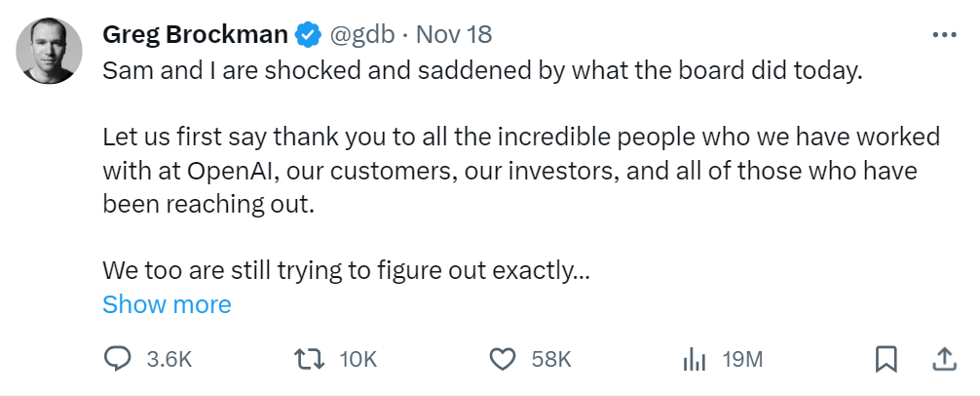Click the blue verified checkmark badge
980x396 pixels.
309,34
